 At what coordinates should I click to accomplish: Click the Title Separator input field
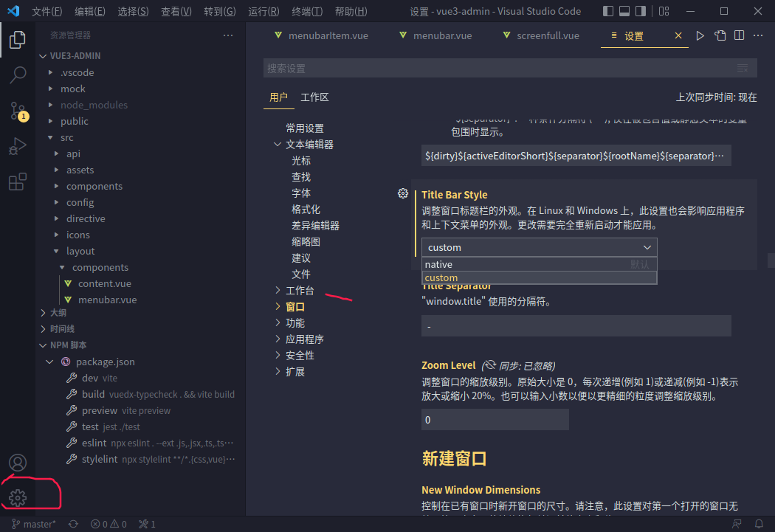click(x=576, y=327)
